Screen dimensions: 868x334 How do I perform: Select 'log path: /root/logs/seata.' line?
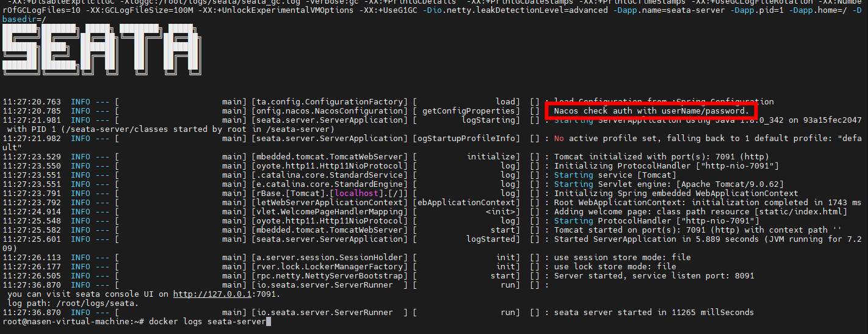point(73,303)
